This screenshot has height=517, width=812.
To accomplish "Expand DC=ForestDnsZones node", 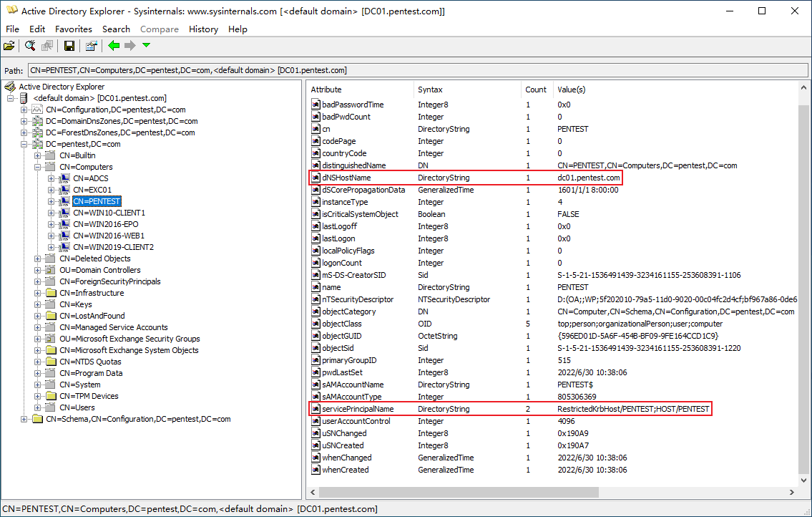I will tap(24, 132).
